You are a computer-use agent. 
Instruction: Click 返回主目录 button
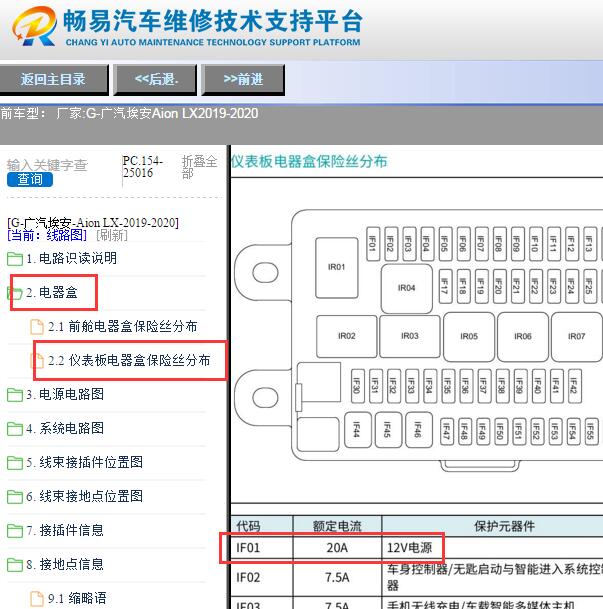pyautogui.click(x=53, y=80)
